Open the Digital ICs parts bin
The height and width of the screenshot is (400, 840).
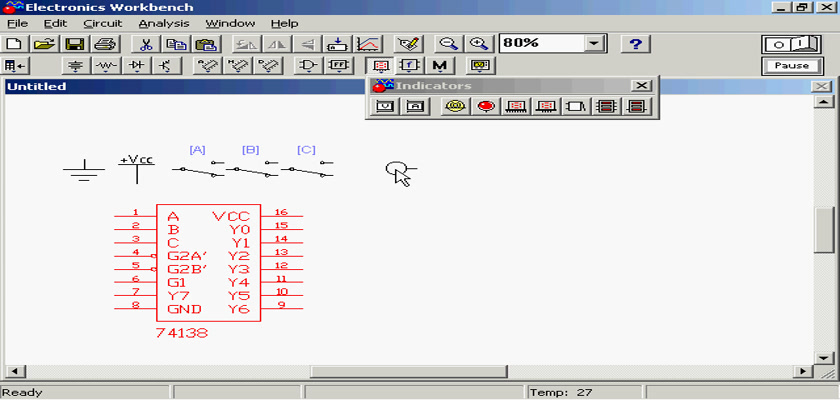pyautogui.click(x=267, y=65)
